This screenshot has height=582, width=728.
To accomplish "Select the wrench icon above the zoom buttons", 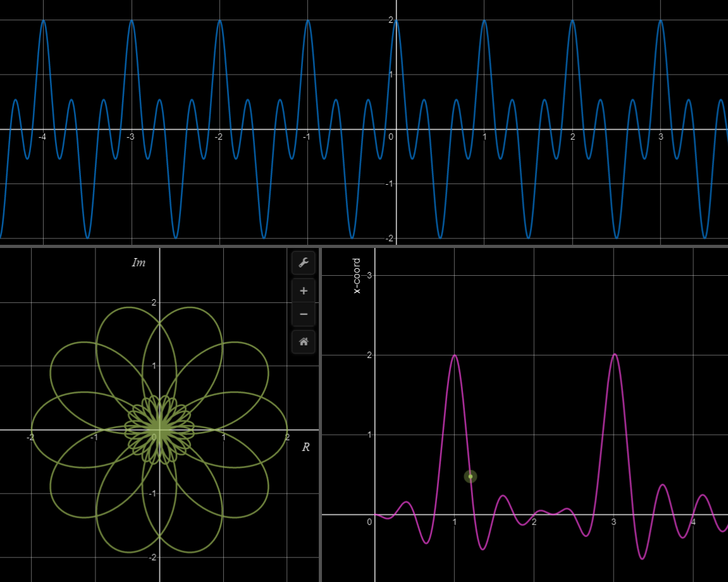I will point(303,263).
